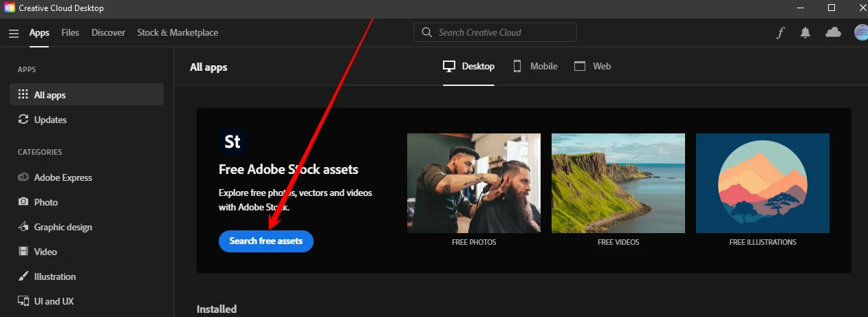Image resolution: width=868 pixels, height=317 pixels.
Task: Click the FREE VIDEOS caption
Action: click(x=618, y=242)
